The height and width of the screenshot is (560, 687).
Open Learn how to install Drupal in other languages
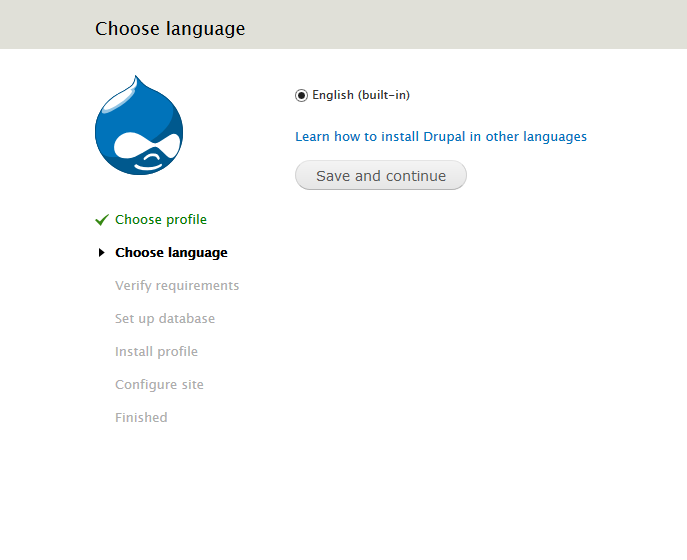(441, 137)
